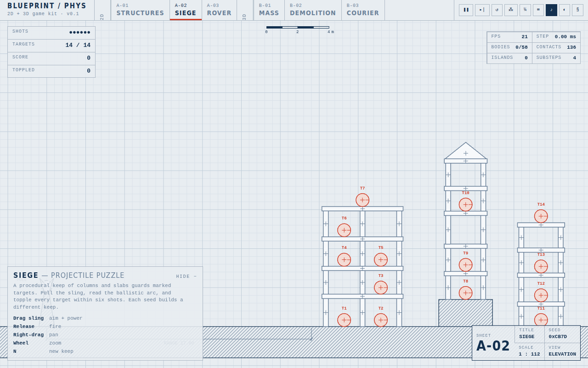Click the asterism (⁂) toolbar icon
Image resolution: width=588 pixels, height=368 pixels.
point(511,10)
